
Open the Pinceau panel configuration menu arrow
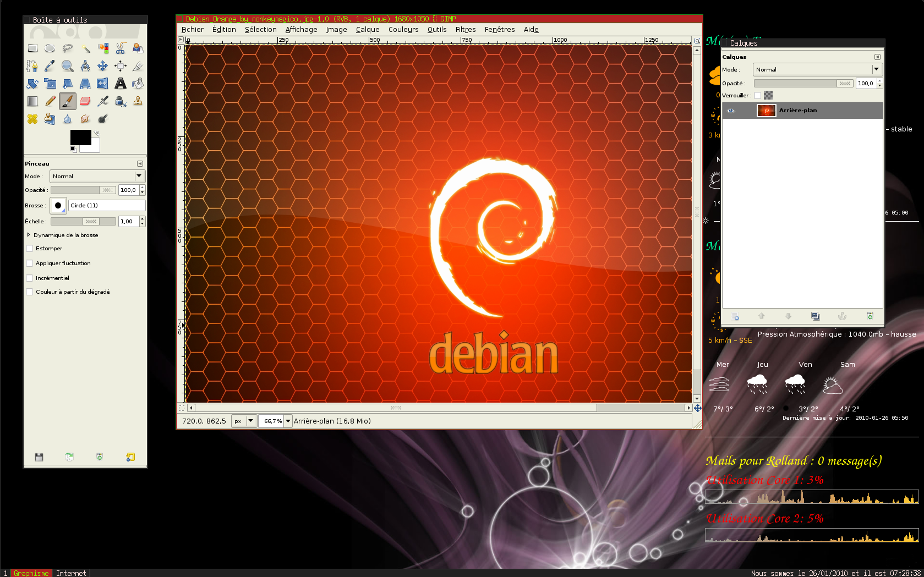coord(140,164)
